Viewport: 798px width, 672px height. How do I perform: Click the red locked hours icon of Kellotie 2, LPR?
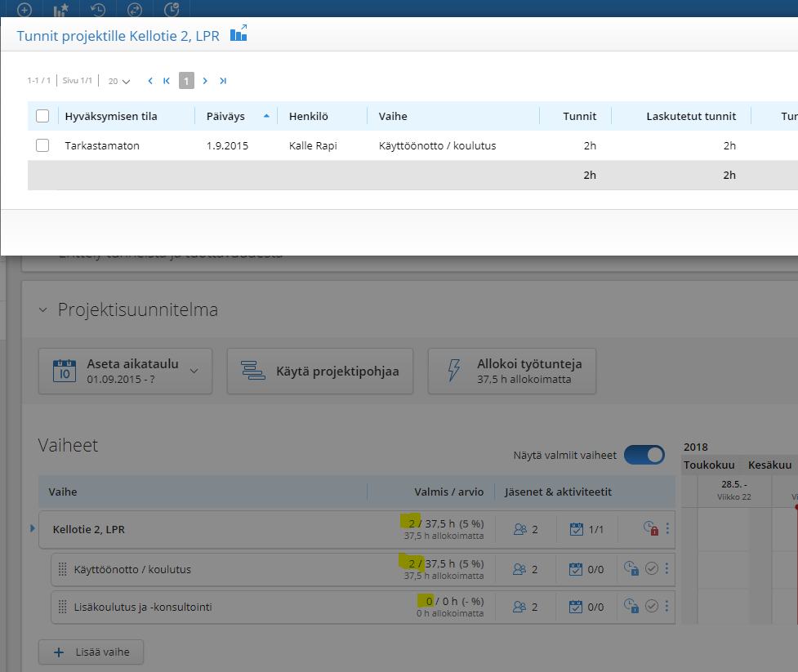pyautogui.click(x=651, y=528)
